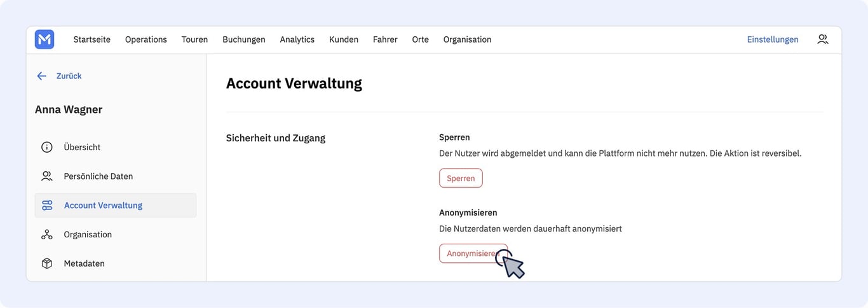Click the Übersicht info icon

pyautogui.click(x=47, y=147)
